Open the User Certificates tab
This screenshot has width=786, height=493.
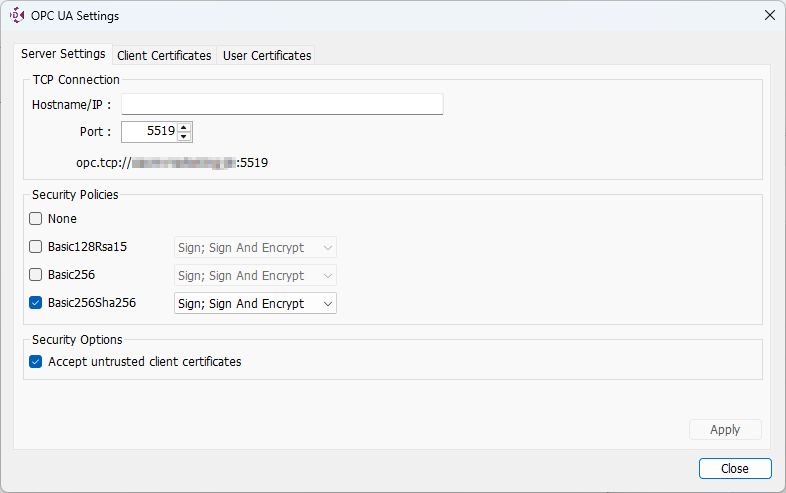(267, 56)
